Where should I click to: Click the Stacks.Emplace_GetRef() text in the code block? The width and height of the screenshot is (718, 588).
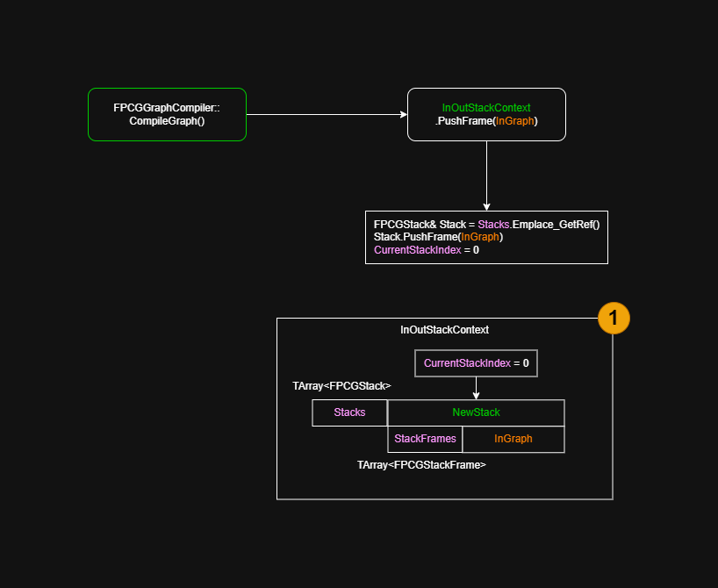click(544, 225)
